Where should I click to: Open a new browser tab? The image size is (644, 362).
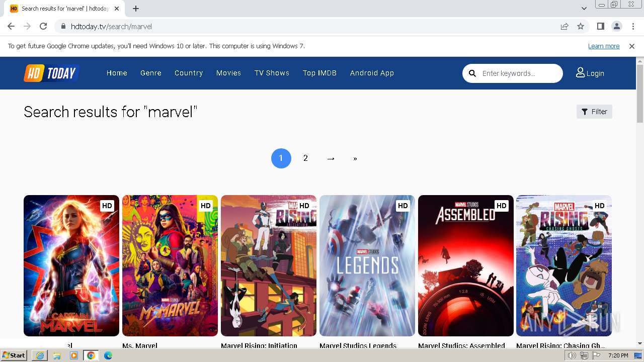coord(136,9)
